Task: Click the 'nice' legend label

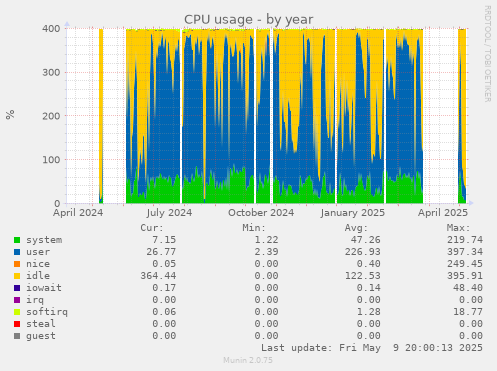Action: pyautogui.click(x=38, y=264)
